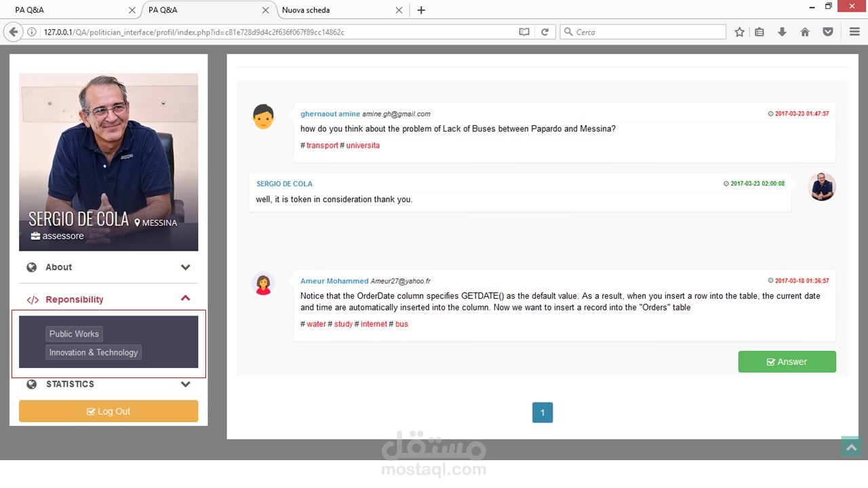Expand the STATISTICS section chevron
Image resolution: width=868 pixels, height=488 pixels.
pos(185,384)
